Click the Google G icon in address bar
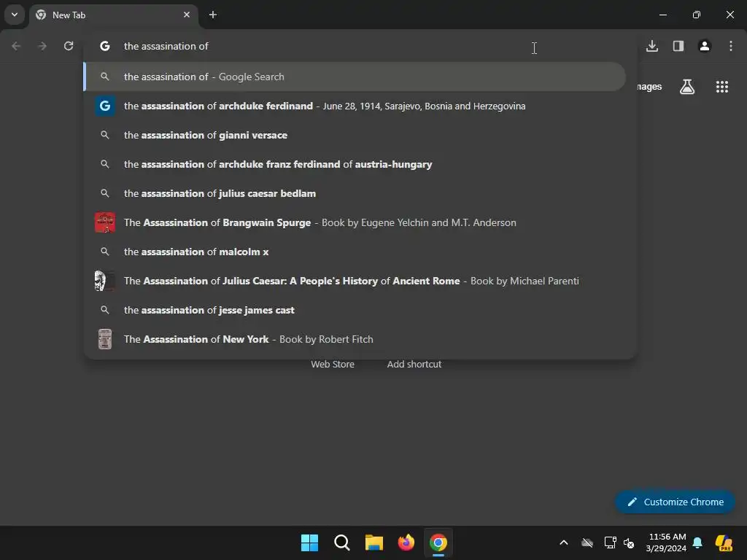Viewport: 747px width, 560px height. [x=105, y=46]
